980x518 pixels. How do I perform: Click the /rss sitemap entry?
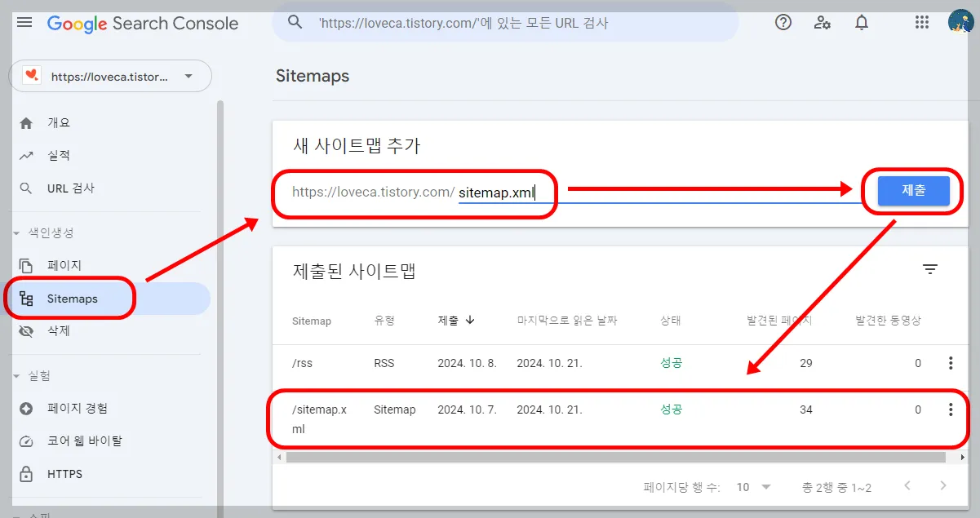point(302,363)
